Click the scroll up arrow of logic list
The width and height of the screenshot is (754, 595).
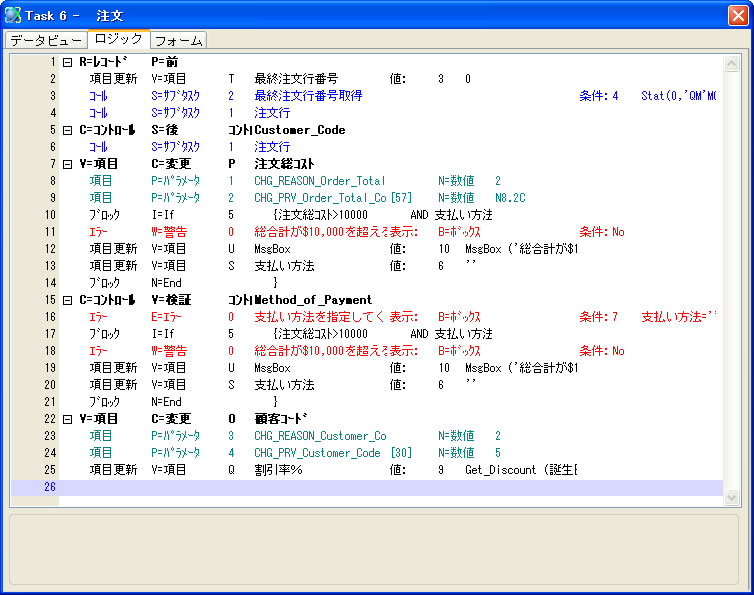731,63
